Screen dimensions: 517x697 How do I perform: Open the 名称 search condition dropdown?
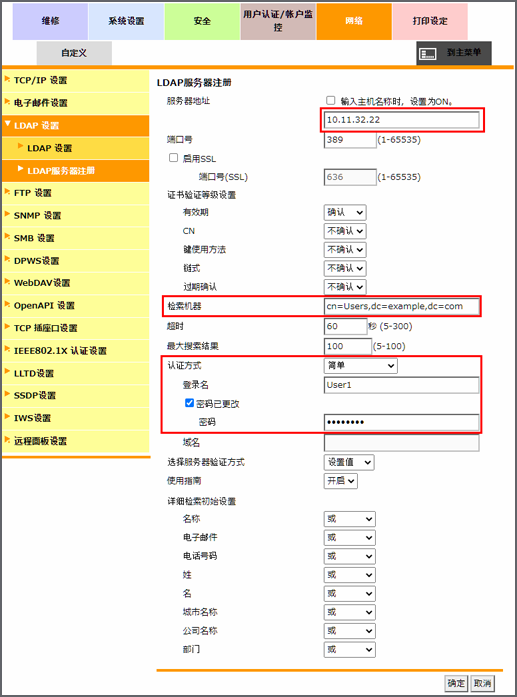350,519
